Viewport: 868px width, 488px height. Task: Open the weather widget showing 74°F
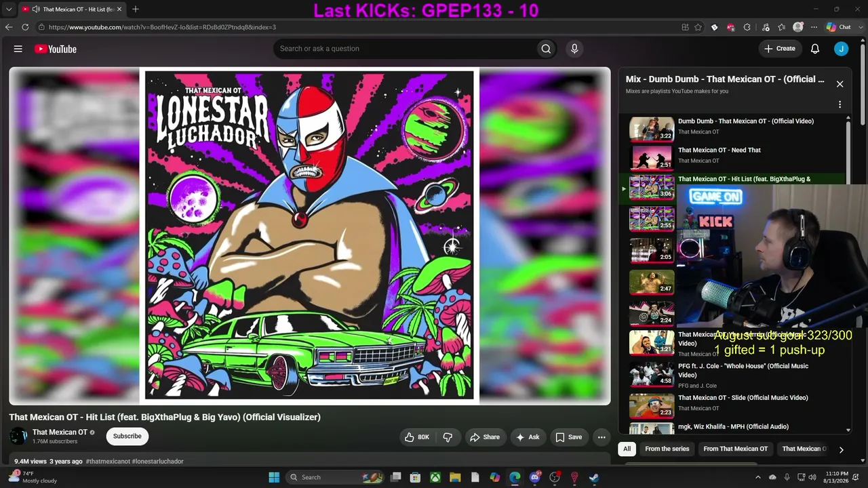33,477
